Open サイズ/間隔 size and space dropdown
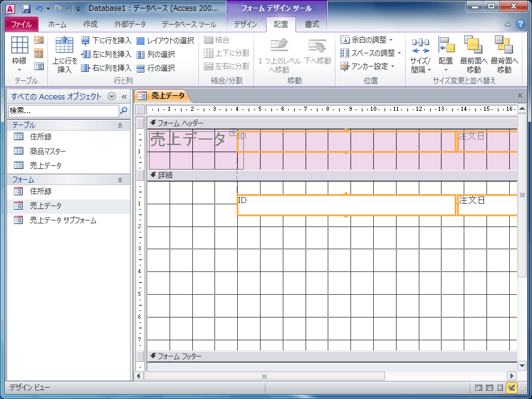Viewport: 532px width, 399px height. [x=421, y=55]
